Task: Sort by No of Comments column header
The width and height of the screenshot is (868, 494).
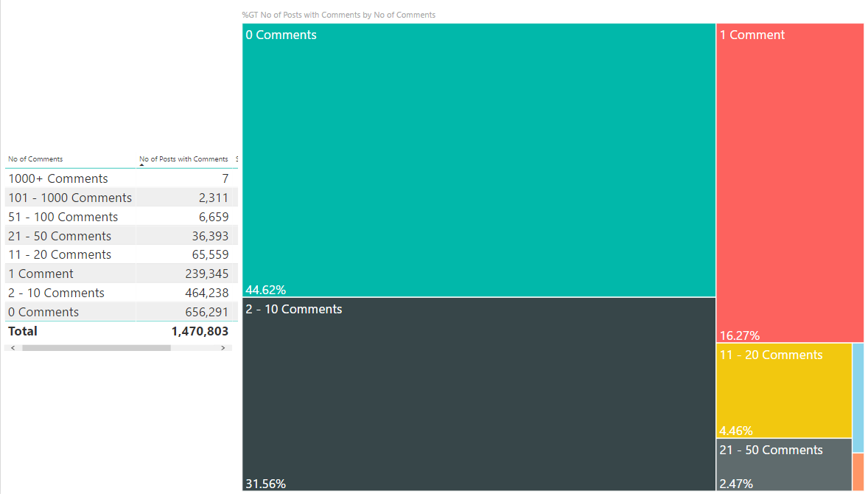Action: point(35,159)
